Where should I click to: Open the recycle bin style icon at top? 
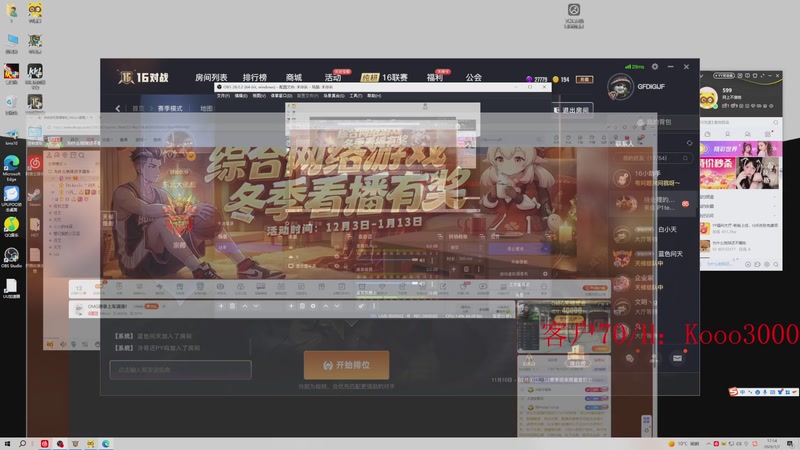(574, 15)
